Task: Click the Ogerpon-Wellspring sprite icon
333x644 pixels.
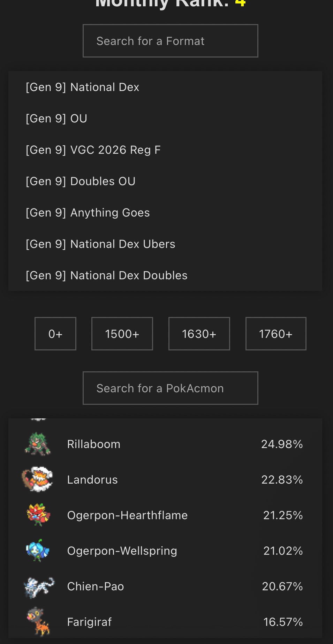Action: coord(38,551)
